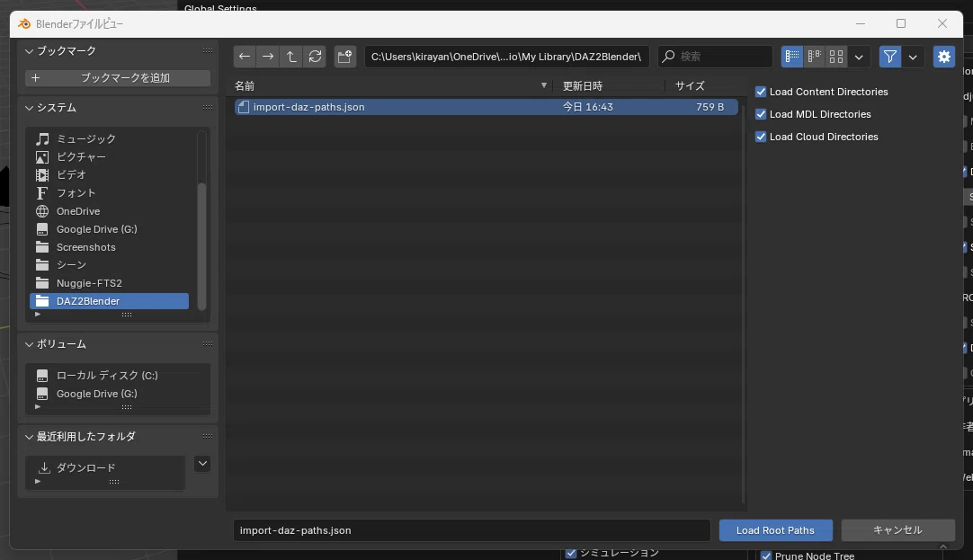Open ピクチャー folder

[x=109, y=157]
